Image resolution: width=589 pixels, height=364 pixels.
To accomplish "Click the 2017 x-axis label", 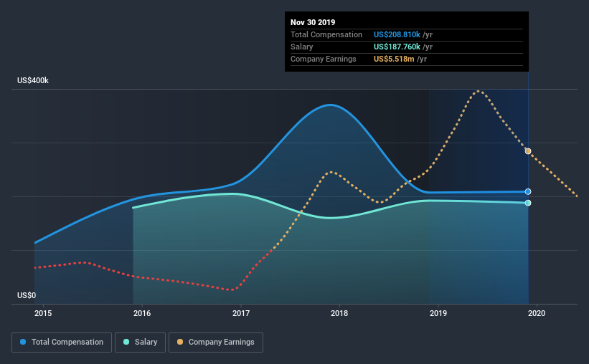I will click(x=241, y=313).
